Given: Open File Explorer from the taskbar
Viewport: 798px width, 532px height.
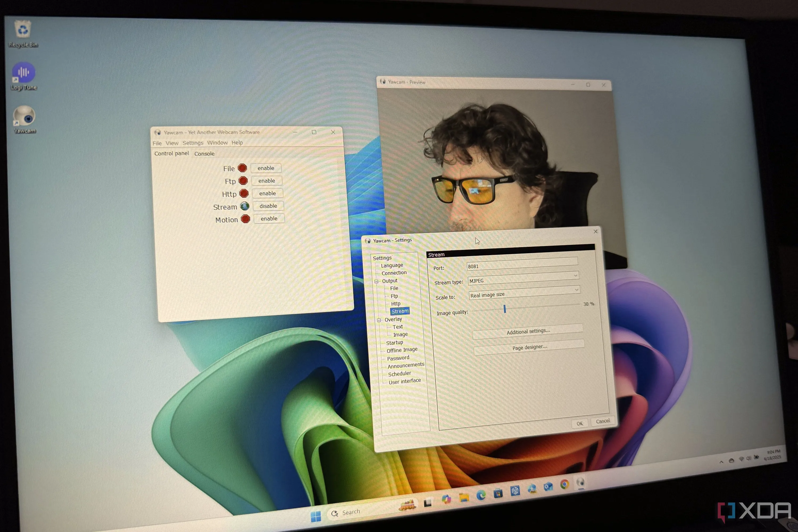Looking at the screenshot, I should pos(464,497).
